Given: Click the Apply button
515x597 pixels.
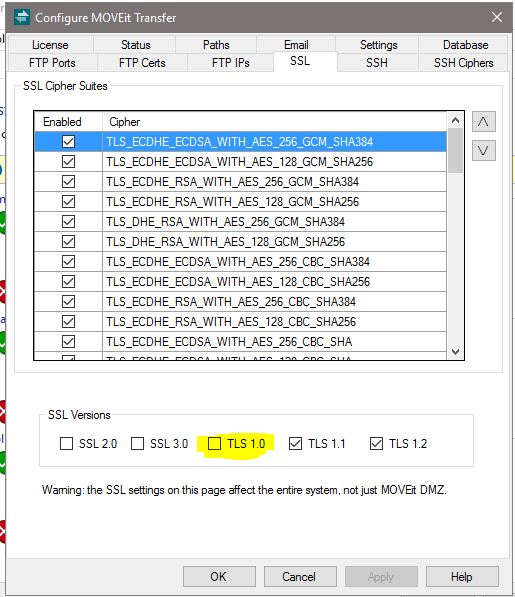Looking at the screenshot, I should (381, 576).
